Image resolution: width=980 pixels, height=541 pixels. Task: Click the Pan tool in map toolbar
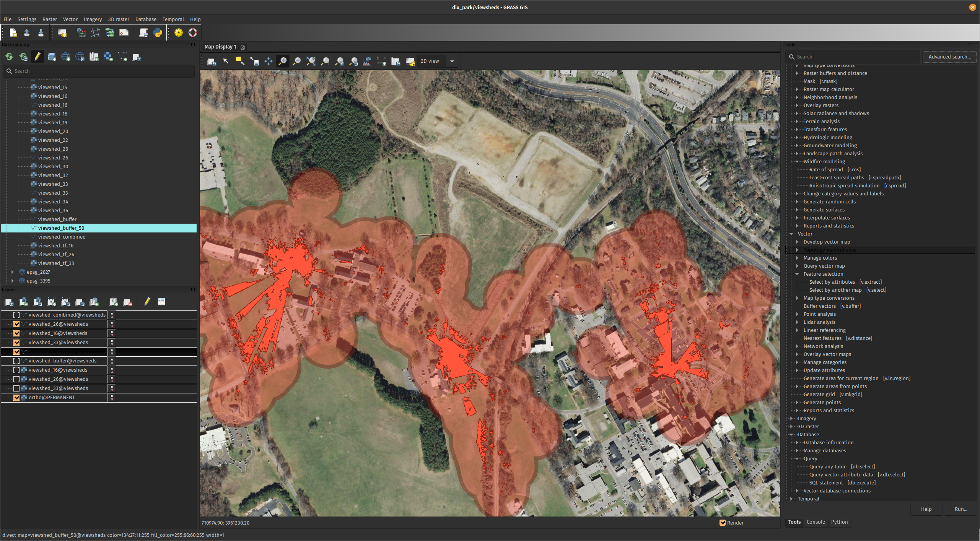click(269, 61)
